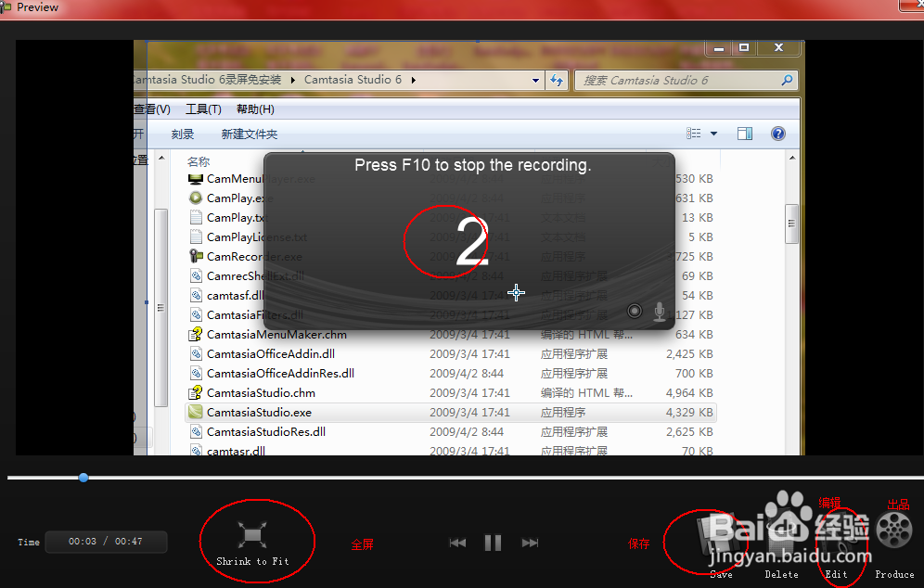Viewport: 924px width, 588px height.
Task: Click the CamtasiaFilters.dll file icon
Action: coord(197,314)
